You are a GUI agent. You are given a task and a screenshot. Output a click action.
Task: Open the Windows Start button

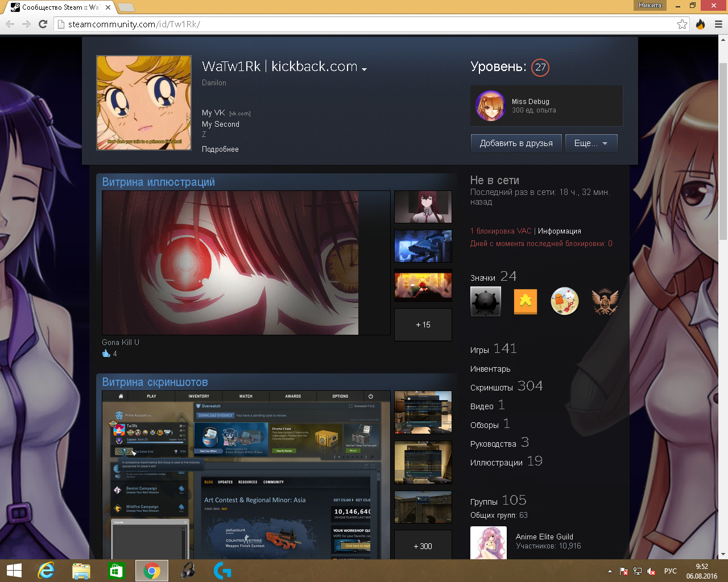coord(14,571)
